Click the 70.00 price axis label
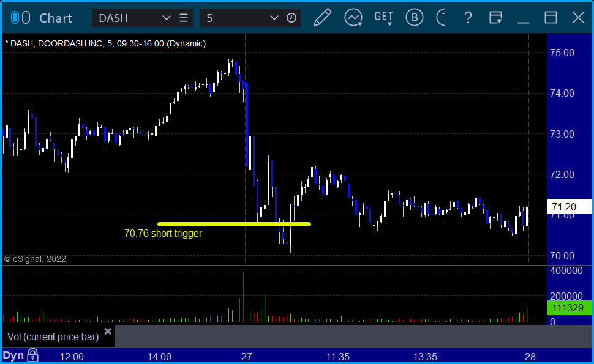The height and width of the screenshot is (364, 594). 562,256
